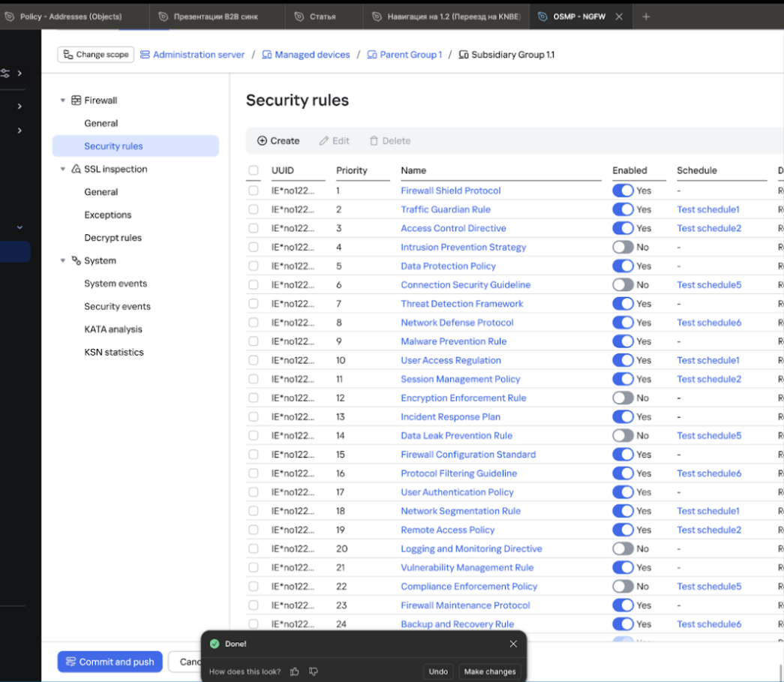Screen dimensions: 784x682
Task: Check the select-all checkbox in table header
Action: pyautogui.click(x=254, y=170)
